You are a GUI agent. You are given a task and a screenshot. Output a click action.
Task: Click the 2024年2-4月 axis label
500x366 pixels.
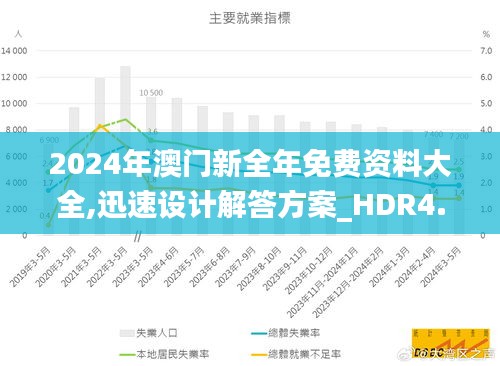(415, 267)
